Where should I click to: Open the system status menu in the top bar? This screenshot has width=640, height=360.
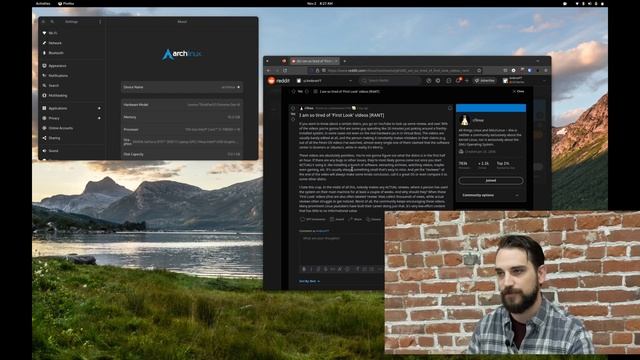(x=590, y=3)
